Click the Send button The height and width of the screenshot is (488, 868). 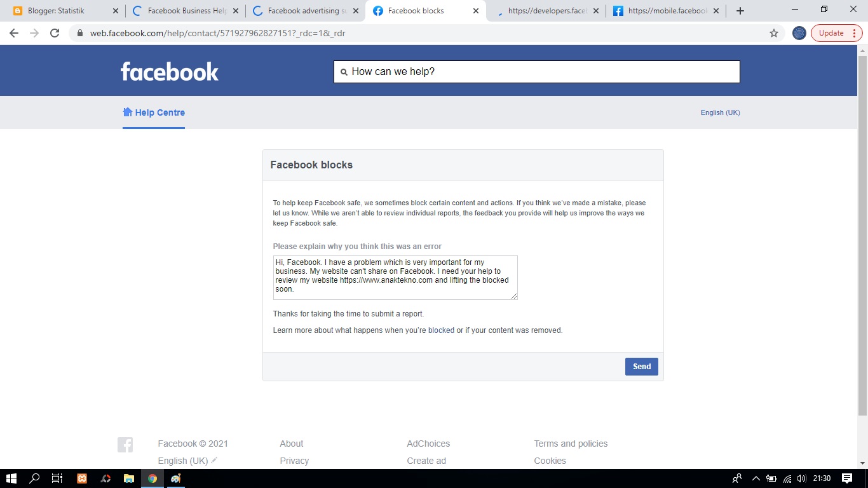click(x=642, y=367)
